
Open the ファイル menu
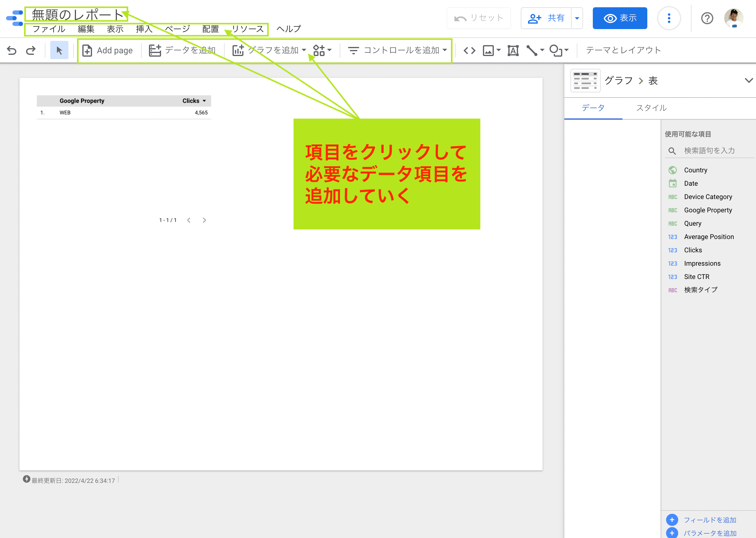49,29
